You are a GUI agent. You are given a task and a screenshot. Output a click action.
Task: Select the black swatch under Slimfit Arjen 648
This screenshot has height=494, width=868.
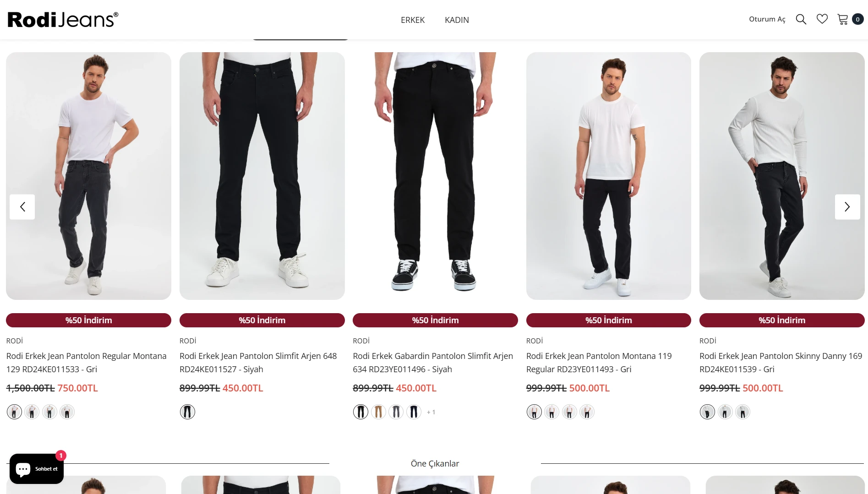point(187,412)
